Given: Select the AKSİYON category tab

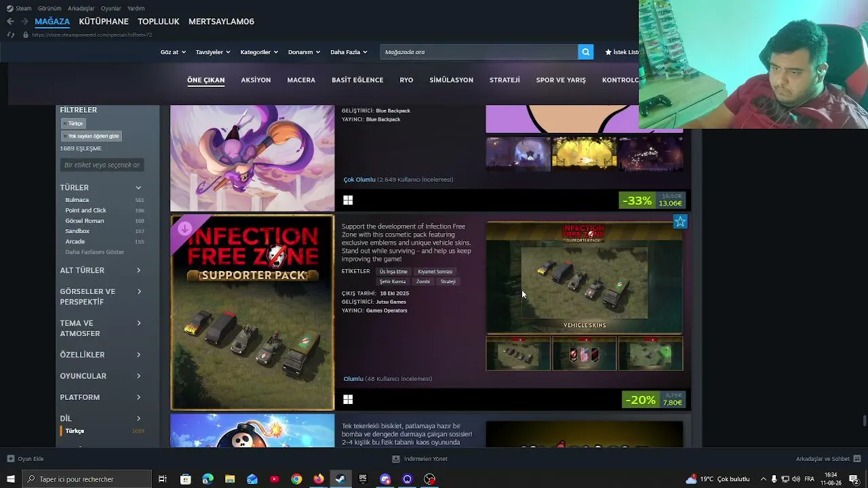Looking at the screenshot, I should [x=256, y=80].
